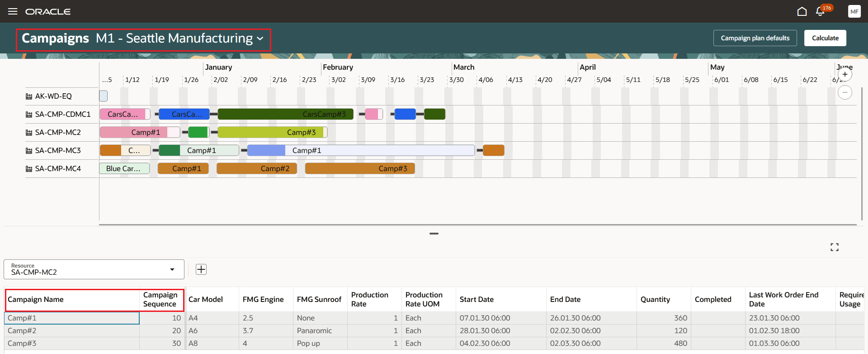Click the Completed column header
The image size is (868, 354).
[x=718, y=299]
